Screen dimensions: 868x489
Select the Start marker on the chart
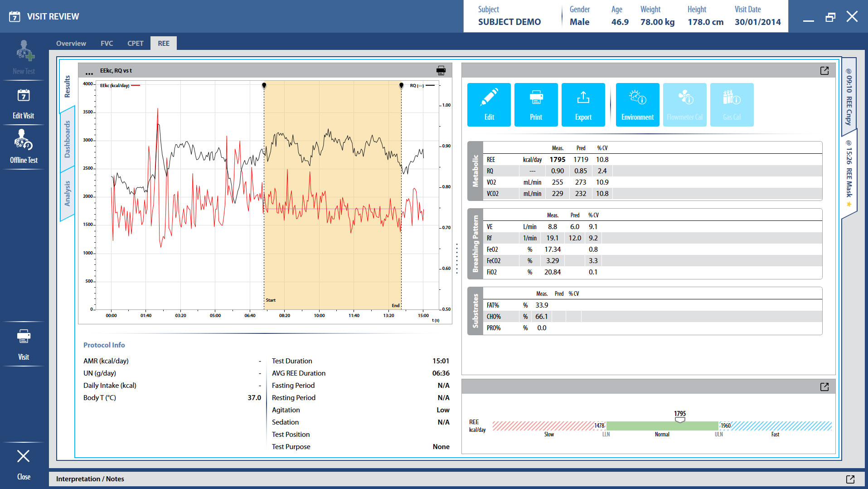pyautogui.click(x=264, y=86)
